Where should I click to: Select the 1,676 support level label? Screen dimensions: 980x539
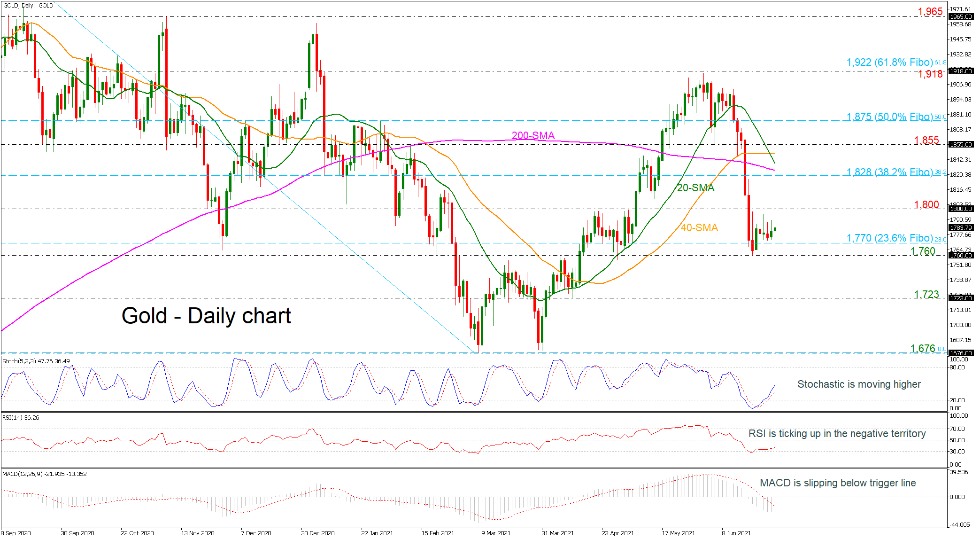923,348
